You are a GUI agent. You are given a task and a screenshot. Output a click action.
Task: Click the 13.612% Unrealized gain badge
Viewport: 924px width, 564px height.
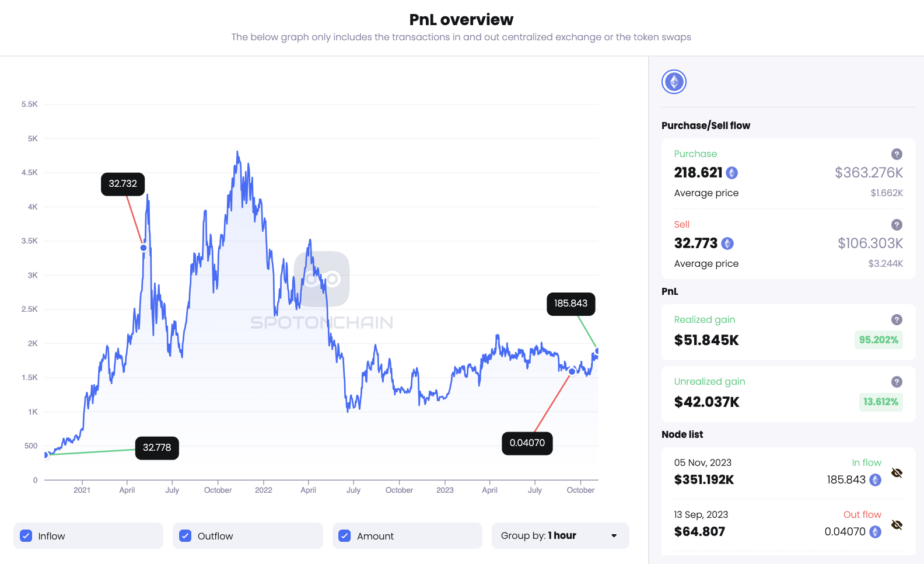pos(881,402)
